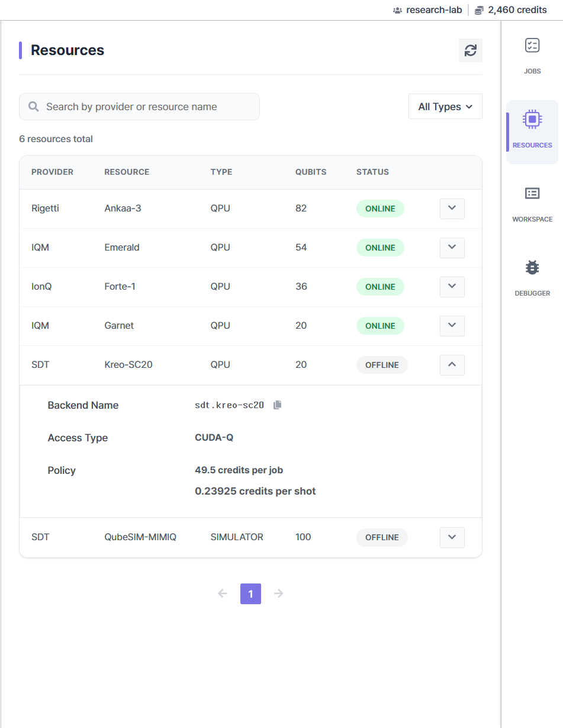The width and height of the screenshot is (563, 728).
Task: Open the All Types filter dropdown
Action: (x=445, y=107)
